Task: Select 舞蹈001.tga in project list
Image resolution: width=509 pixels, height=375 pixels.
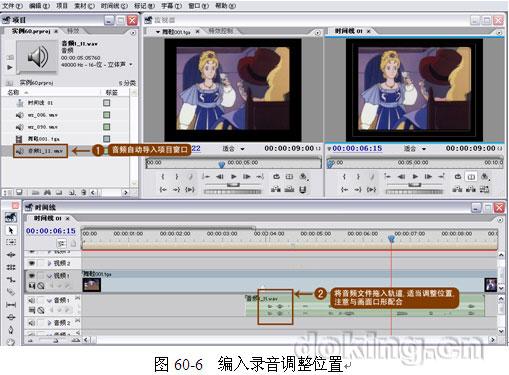Action: click(x=43, y=139)
